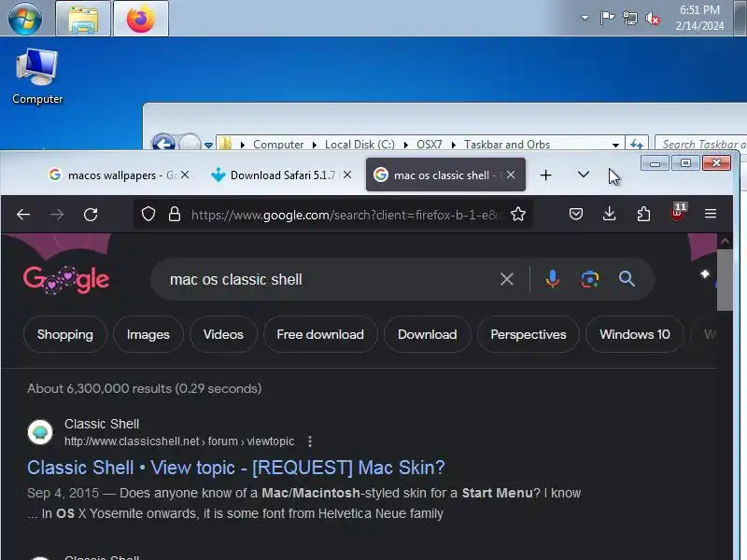This screenshot has height=560, width=747.
Task: Select the Perspectives filter chip
Action: coord(529,334)
